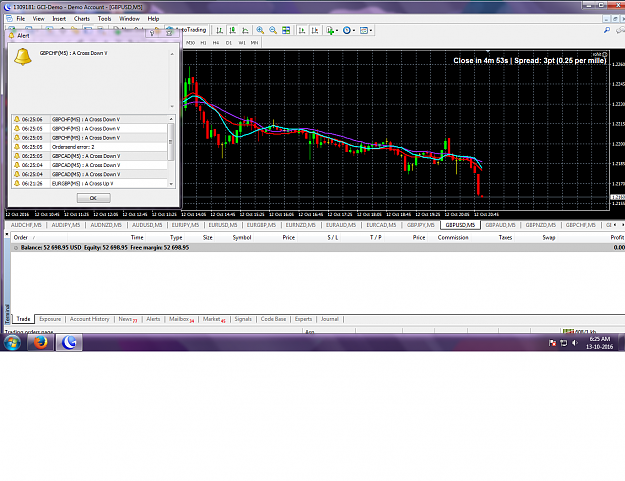Select Ordersend error: 2 alert row
The width and height of the screenshot is (625, 481).
[90, 147]
